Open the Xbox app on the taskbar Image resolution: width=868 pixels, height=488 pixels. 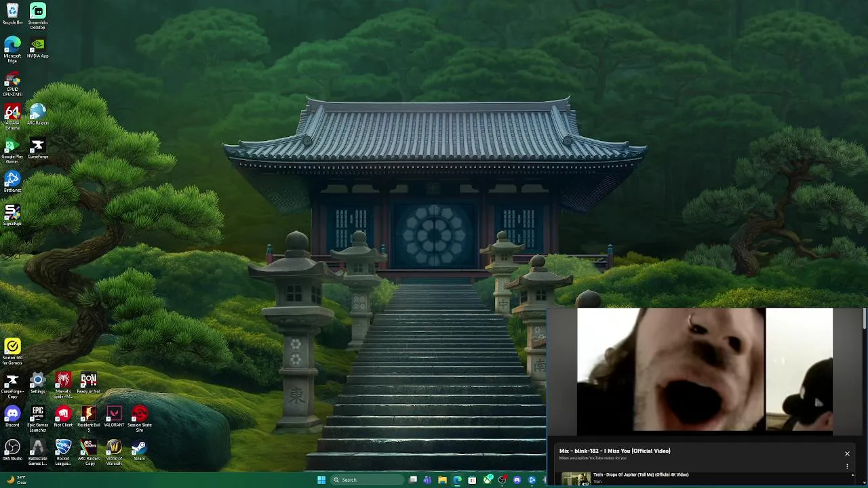[488, 480]
